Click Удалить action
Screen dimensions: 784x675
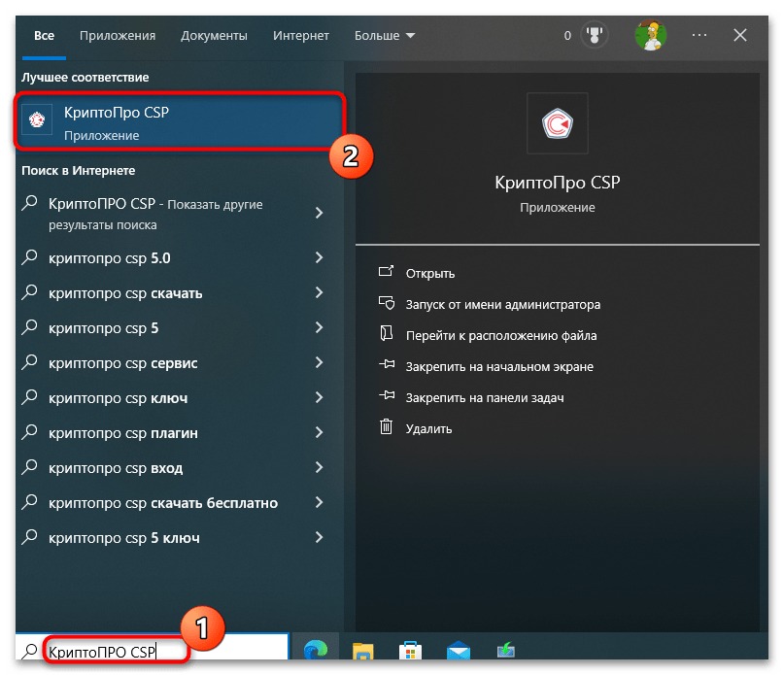(428, 428)
